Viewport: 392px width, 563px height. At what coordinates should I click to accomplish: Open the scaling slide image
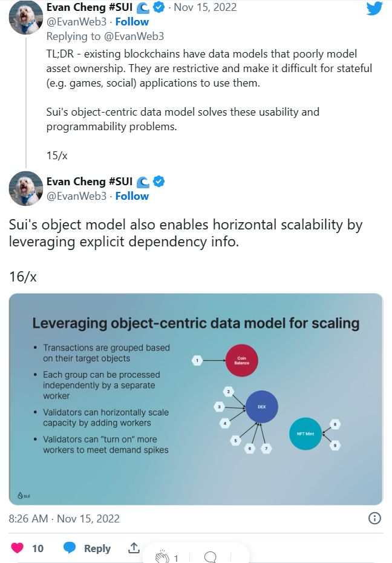click(196, 399)
